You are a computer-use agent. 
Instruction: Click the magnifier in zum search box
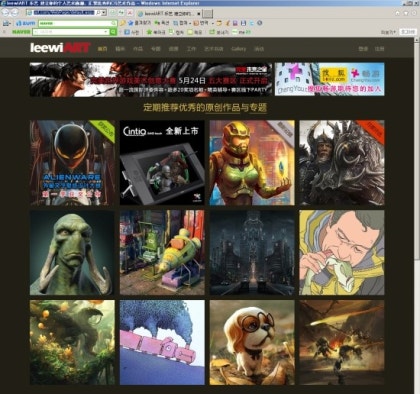pos(114,23)
